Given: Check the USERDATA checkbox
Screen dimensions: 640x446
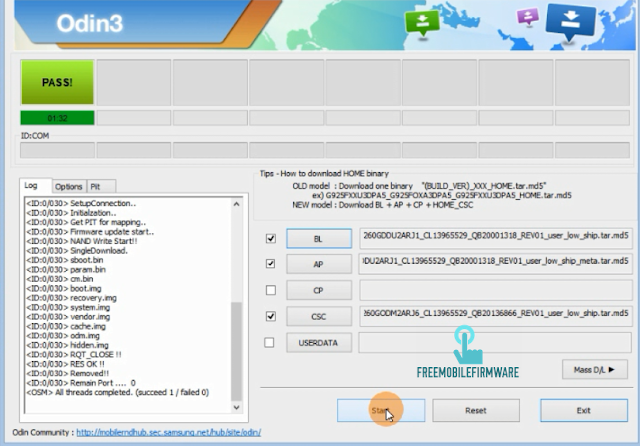Looking at the screenshot, I should (269, 342).
